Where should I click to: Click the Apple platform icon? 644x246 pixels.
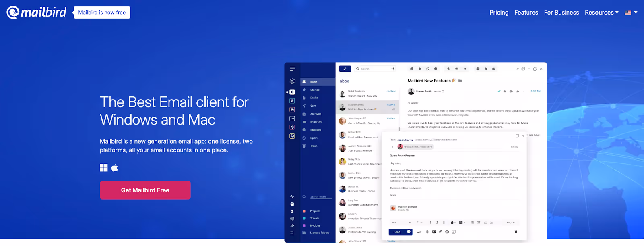pyautogui.click(x=115, y=168)
